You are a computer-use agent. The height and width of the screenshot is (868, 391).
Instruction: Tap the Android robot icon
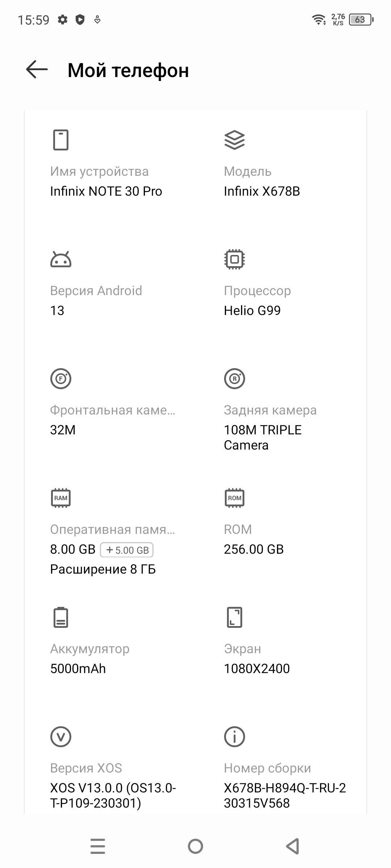click(61, 259)
